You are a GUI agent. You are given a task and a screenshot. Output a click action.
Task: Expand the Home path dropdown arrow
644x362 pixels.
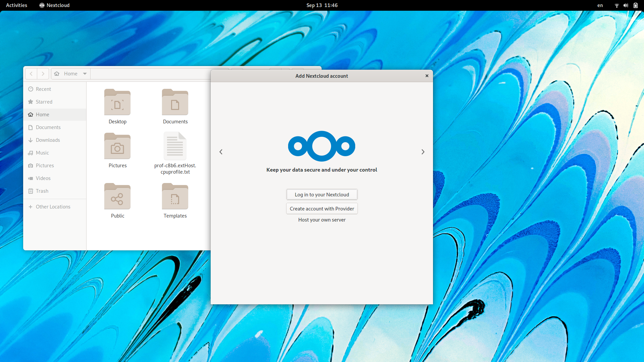85,74
